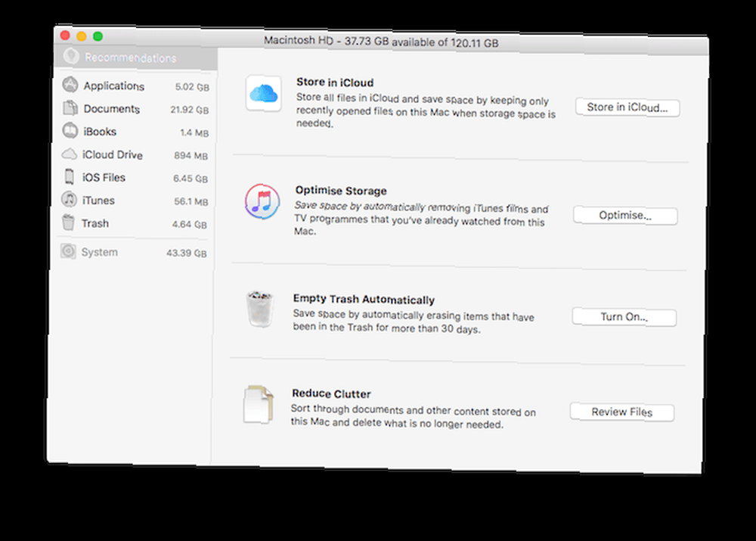Click the Trash bin sidebar icon
The width and height of the screenshot is (756, 541).
click(x=69, y=222)
